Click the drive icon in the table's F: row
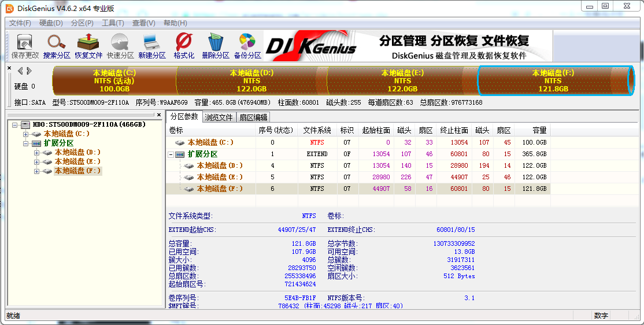This screenshot has height=325, width=644. pos(189,189)
